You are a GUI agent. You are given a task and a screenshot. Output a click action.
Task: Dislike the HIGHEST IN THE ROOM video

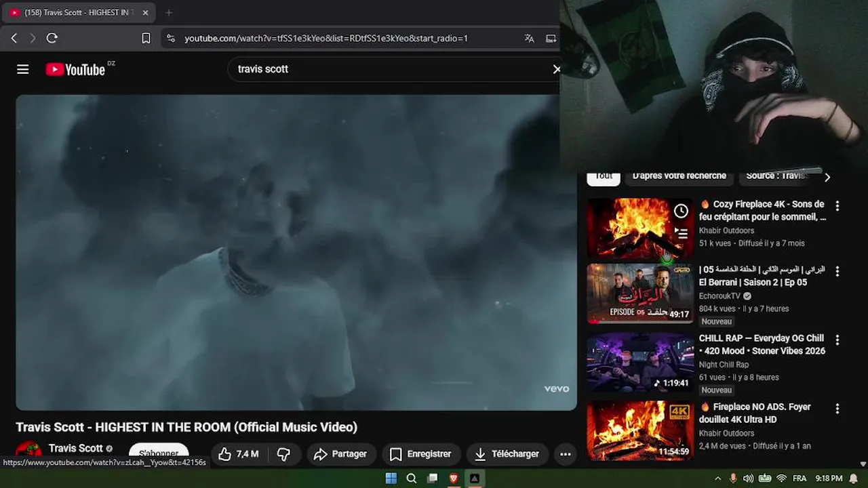pyautogui.click(x=284, y=454)
